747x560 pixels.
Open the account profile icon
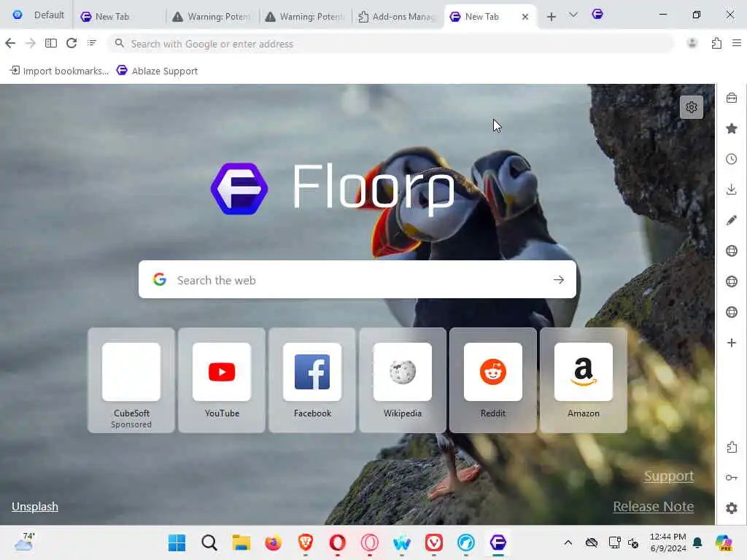[x=692, y=43]
